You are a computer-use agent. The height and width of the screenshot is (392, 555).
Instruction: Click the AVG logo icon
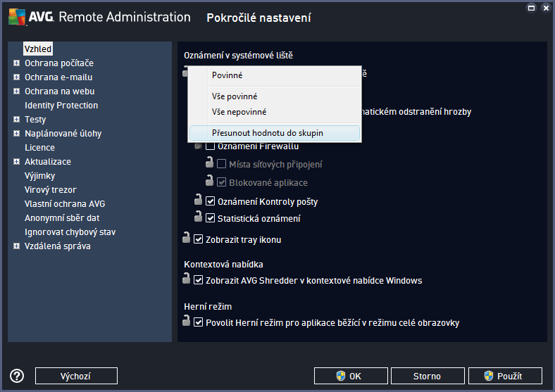(x=17, y=16)
